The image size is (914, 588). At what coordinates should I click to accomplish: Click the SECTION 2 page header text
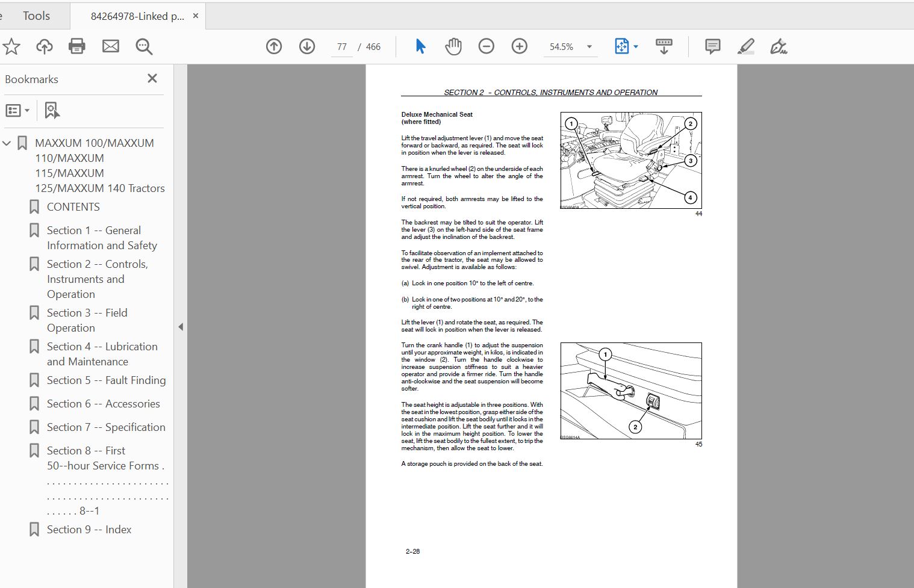point(551,93)
